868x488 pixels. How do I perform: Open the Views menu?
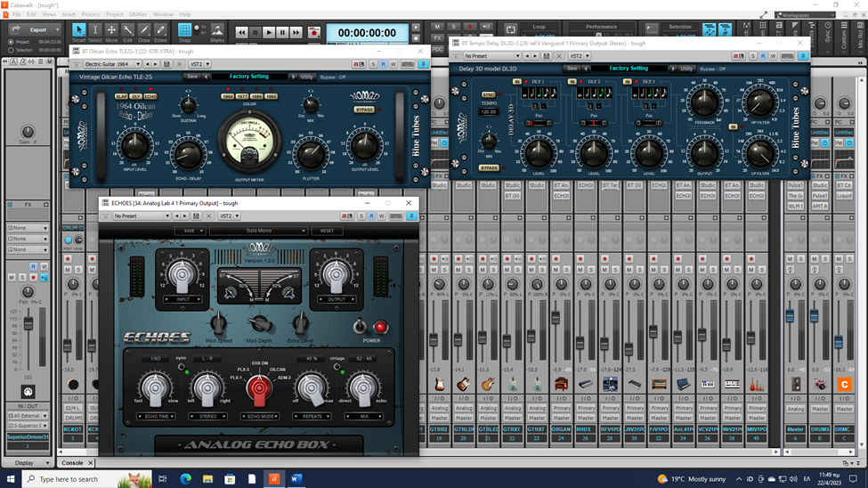pyautogui.click(x=49, y=14)
